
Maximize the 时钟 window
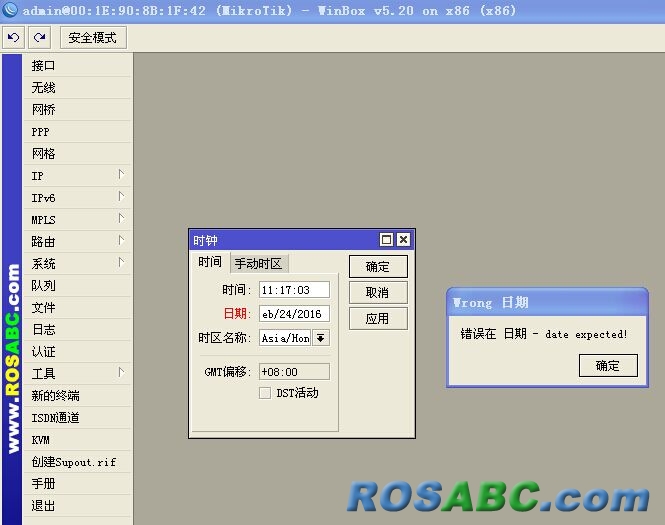point(386,240)
